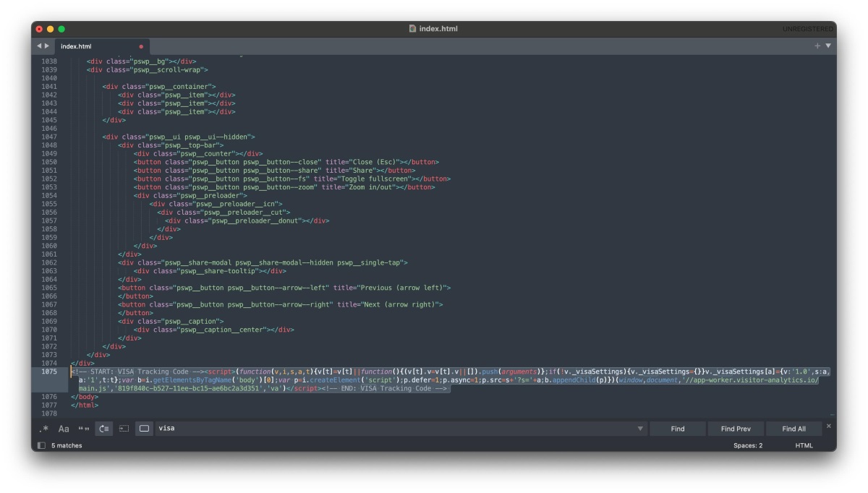The height and width of the screenshot is (493, 868).
Task: Click the Find Prev button
Action: point(736,429)
